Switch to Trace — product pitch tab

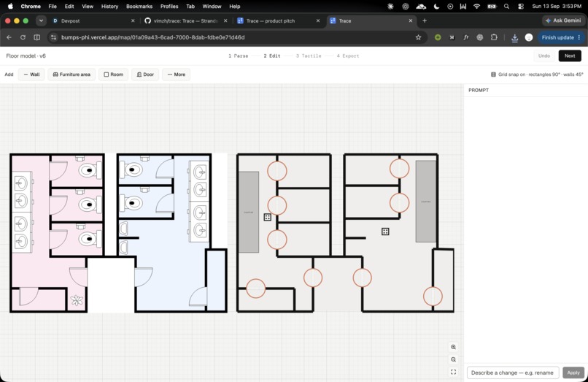point(279,20)
